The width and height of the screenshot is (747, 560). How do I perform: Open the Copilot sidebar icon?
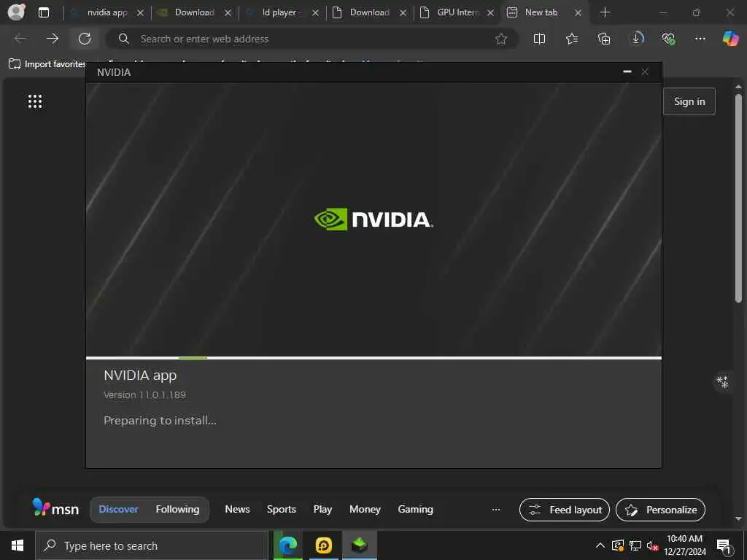tap(730, 39)
